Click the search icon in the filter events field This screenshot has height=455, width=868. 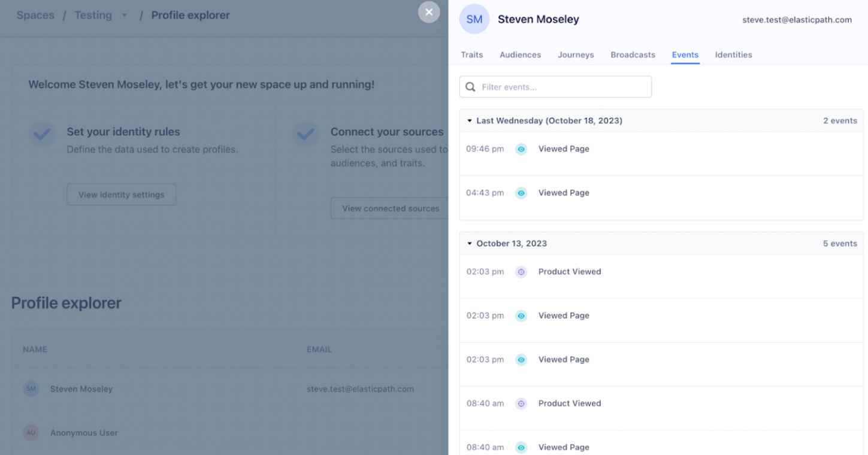coord(470,87)
